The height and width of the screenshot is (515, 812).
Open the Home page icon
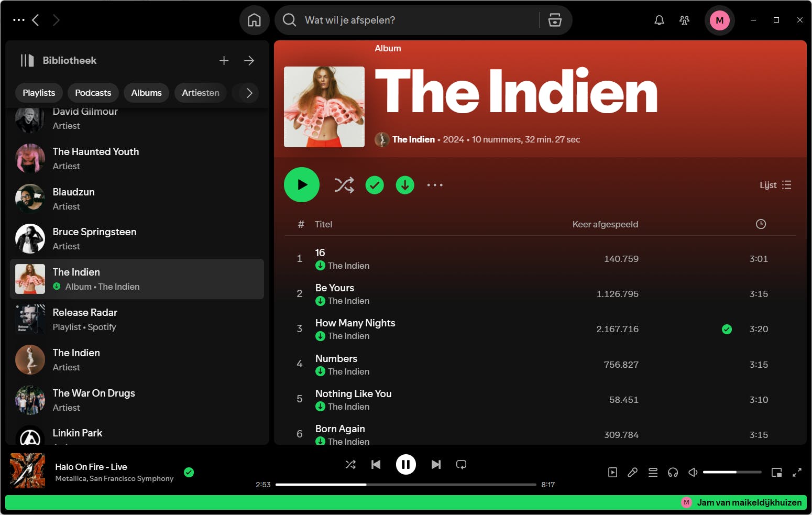254,20
